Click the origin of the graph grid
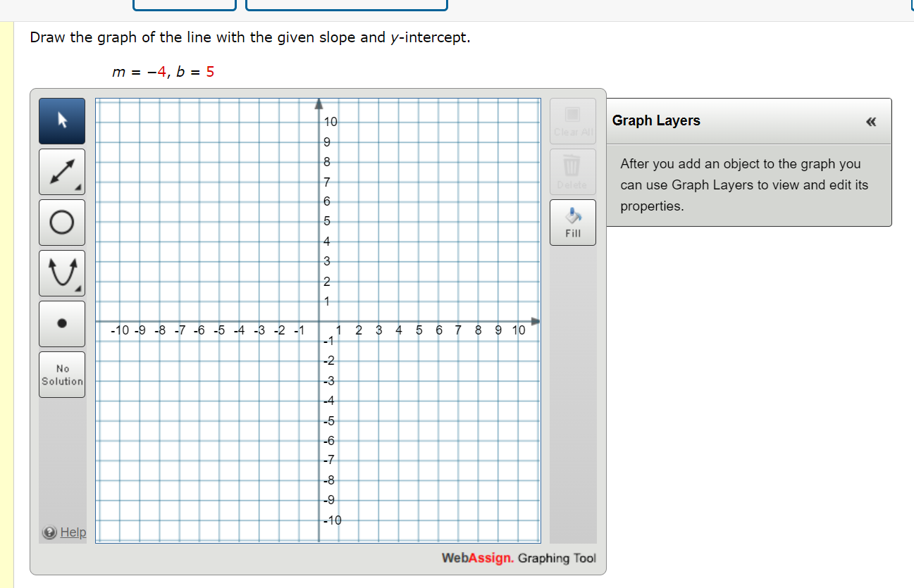 (x=319, y=321)
